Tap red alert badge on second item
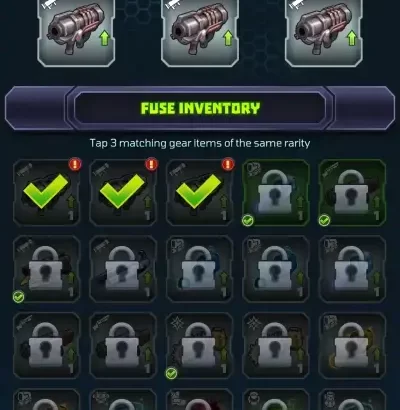 tap(151, 164)
